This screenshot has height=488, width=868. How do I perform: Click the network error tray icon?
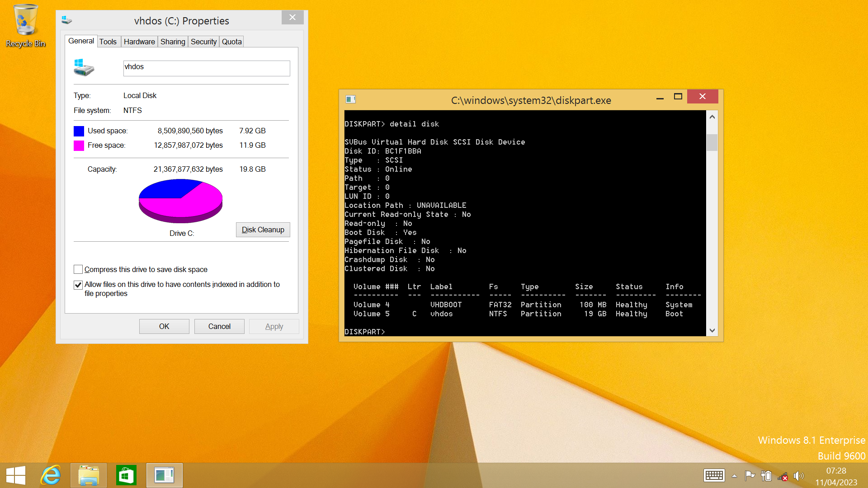click(783, 476)
